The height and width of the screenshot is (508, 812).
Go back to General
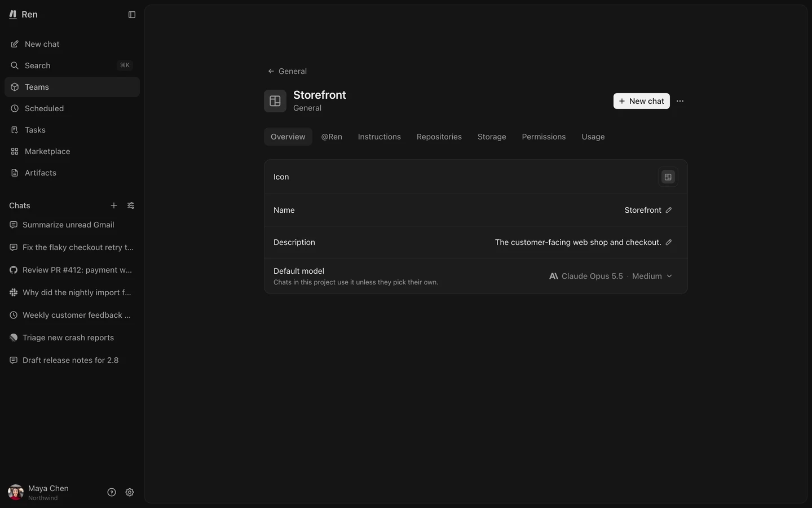point(288,71)
